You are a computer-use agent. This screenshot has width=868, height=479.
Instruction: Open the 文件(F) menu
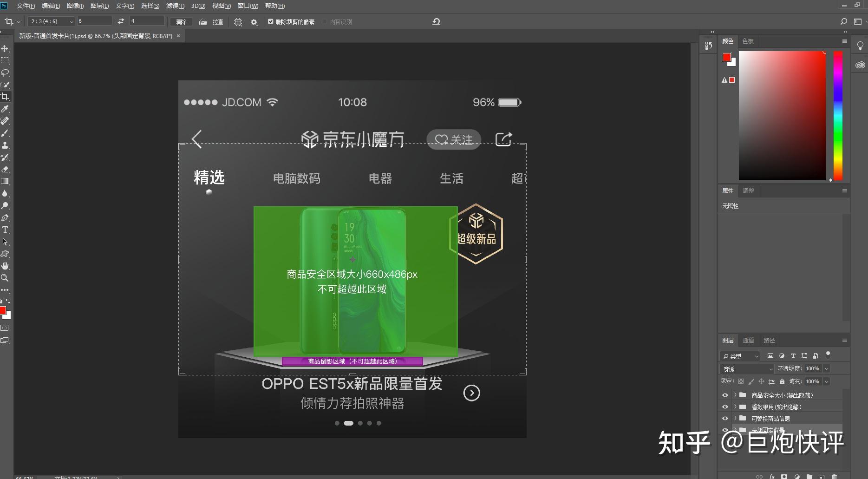[x=26, y=6]
